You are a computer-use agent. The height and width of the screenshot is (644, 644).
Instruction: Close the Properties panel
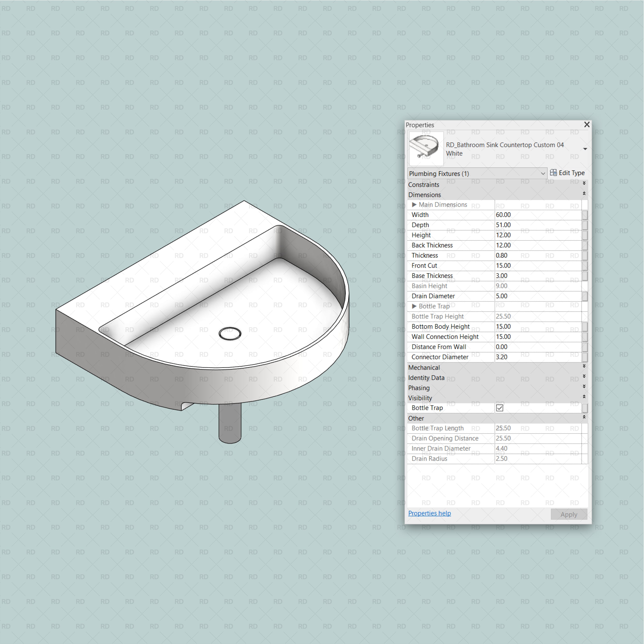point(587,124)
